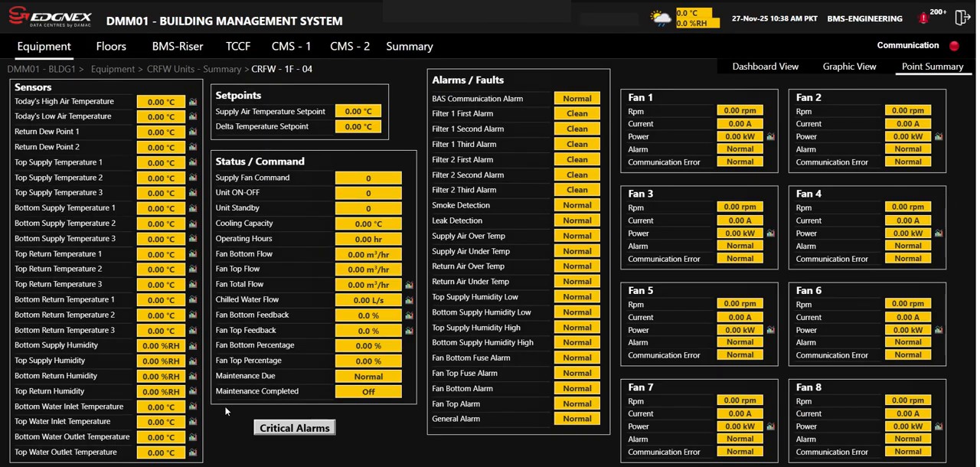Image resolution: width=980 pixels, height=467 pixels.
Task: Open trend icon for Top Water Outlet Temperature
Action: click(x=193, y=452)
